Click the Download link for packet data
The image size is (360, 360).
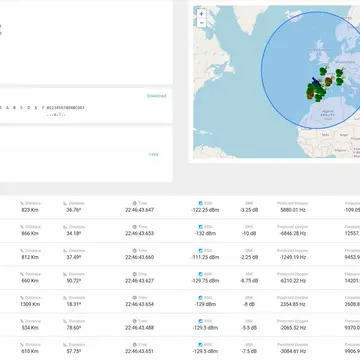[156, 96]
